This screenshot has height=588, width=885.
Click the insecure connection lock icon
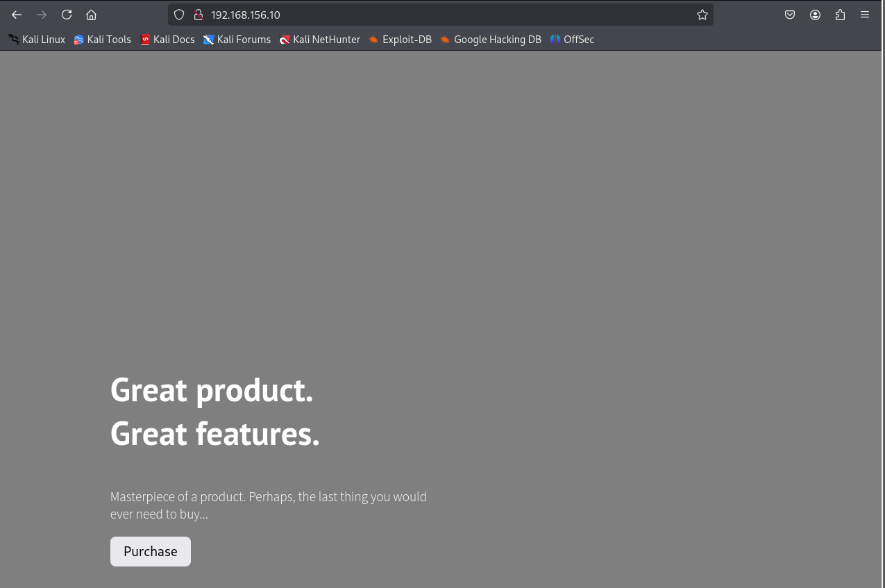point(198,15)
